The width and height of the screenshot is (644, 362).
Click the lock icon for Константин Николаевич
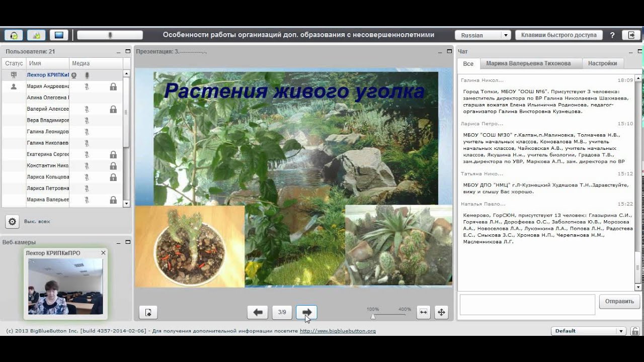(x=113, y=166)
